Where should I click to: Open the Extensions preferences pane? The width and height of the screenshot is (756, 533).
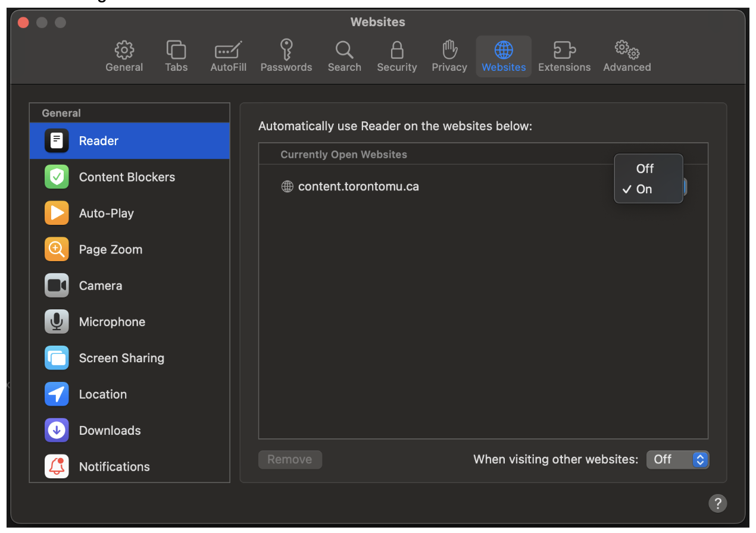click(x=564, y=57)
